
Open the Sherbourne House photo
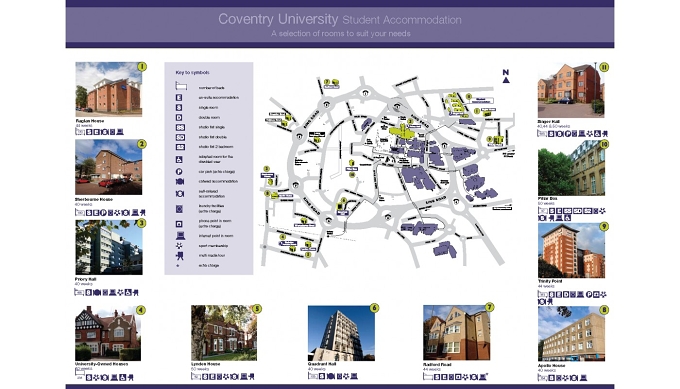108,167
